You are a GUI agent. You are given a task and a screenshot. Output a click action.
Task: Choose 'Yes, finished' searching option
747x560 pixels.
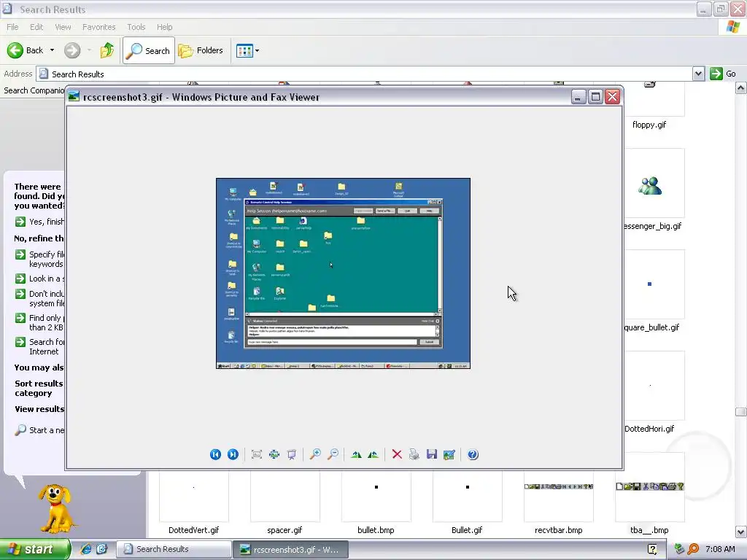[x=40, y=222]
